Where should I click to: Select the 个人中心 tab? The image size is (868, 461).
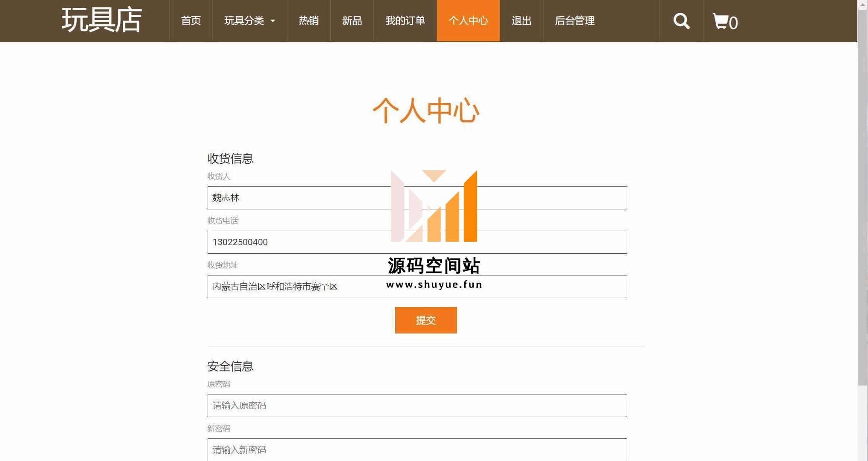click(468, 20)
